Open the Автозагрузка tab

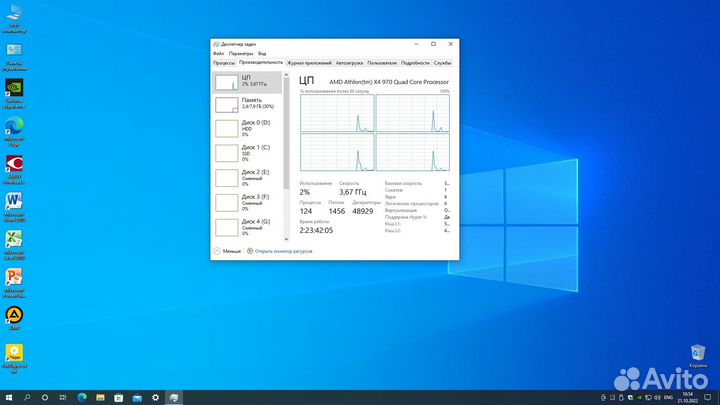point(349,62)
